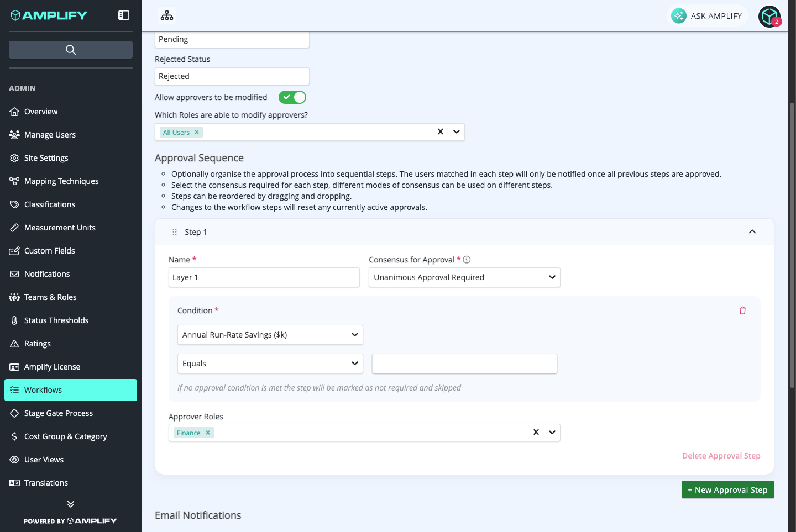Image resolution: width=796 pixels, height=532 pixels.
Task: Delete the condition with the trash icon
Action: click(x=742, y=310)
